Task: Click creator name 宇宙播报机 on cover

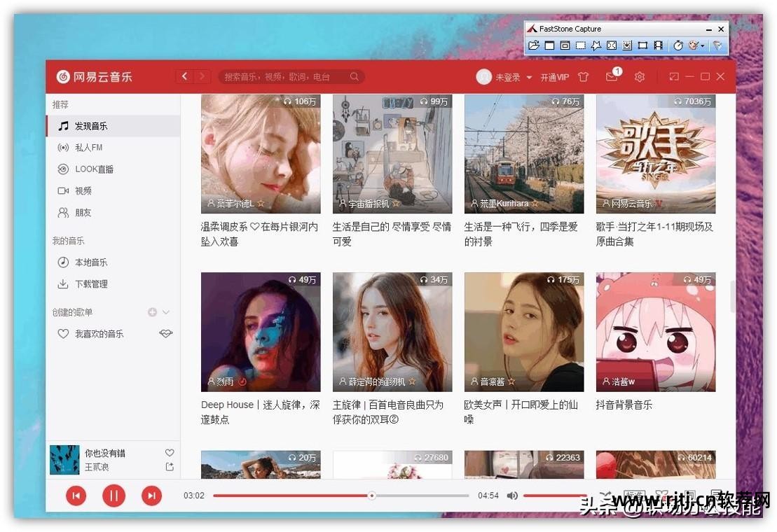Action: coord(369,204)
